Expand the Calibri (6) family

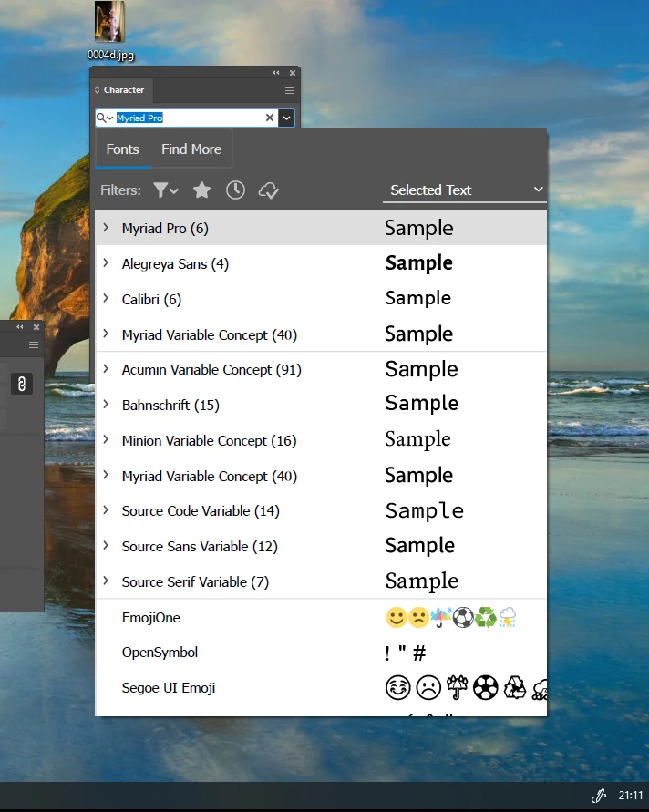106,299
